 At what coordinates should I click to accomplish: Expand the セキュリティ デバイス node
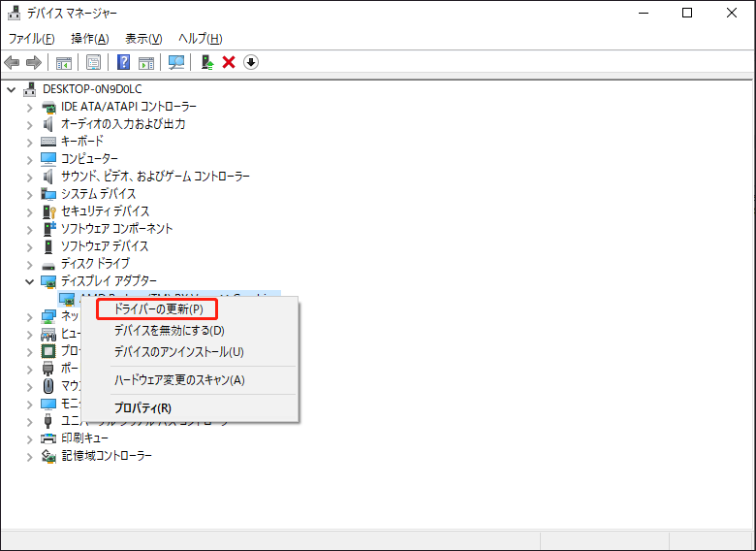[x=30, y=211]
